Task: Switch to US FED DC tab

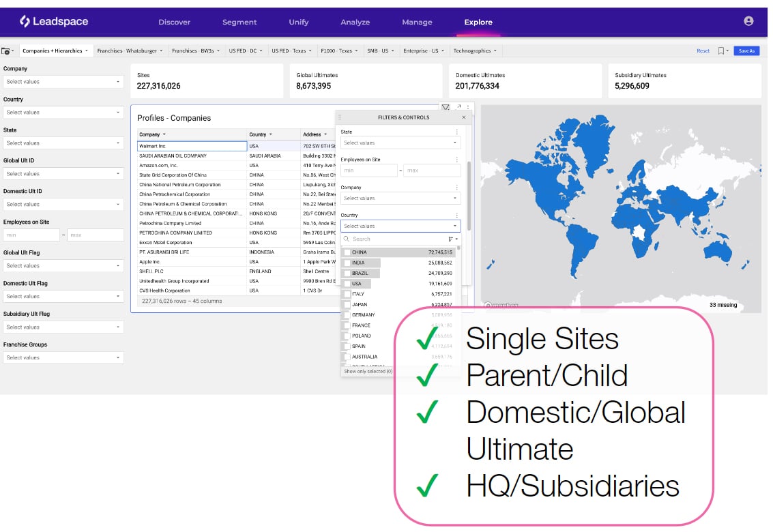Action: tap(246, 50)
